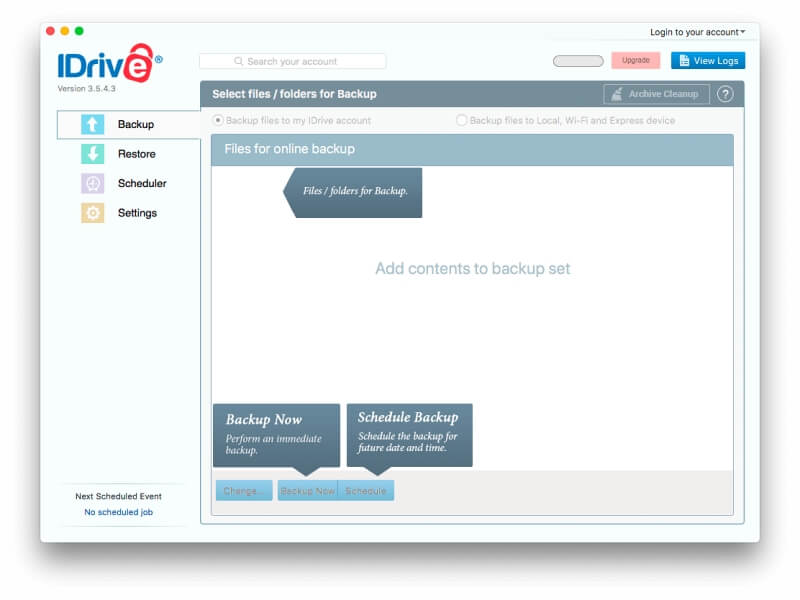Viewport: 800px width, 600px height.
Task: Open the Settings gear icon
Action: (92, 213)
